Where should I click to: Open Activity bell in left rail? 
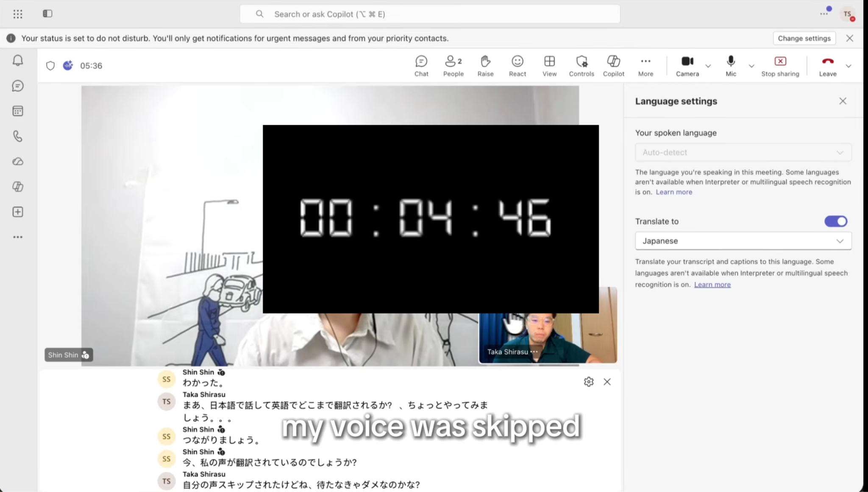pyautogui.click(x=18, y=61)
